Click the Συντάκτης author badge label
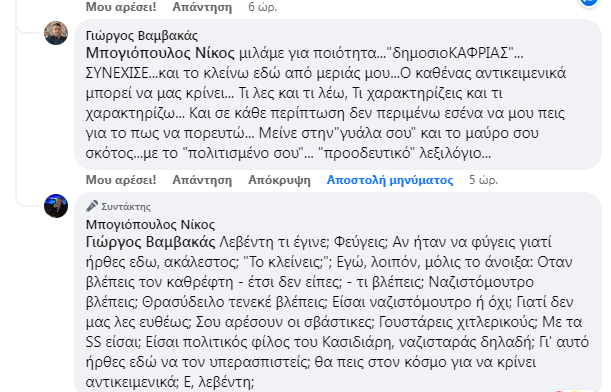This screenshot has width=611, height=392. click(126, 207)
